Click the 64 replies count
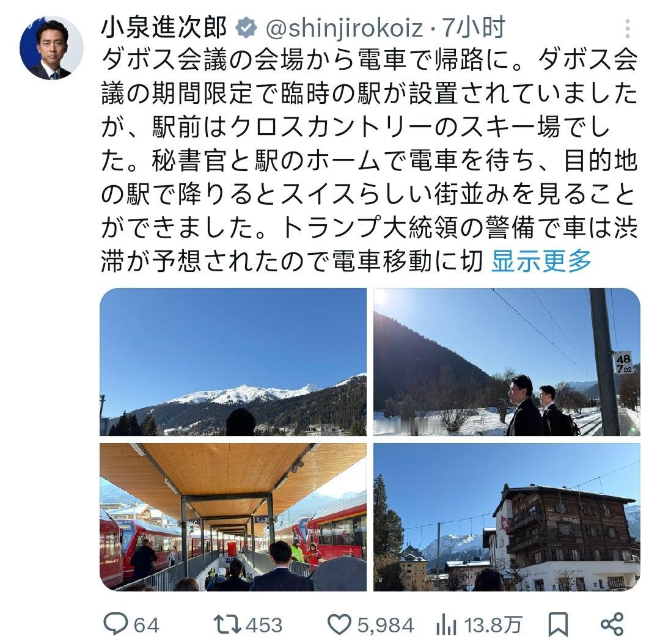Viewport: 660px width, 644px height. tap(147, 625)
